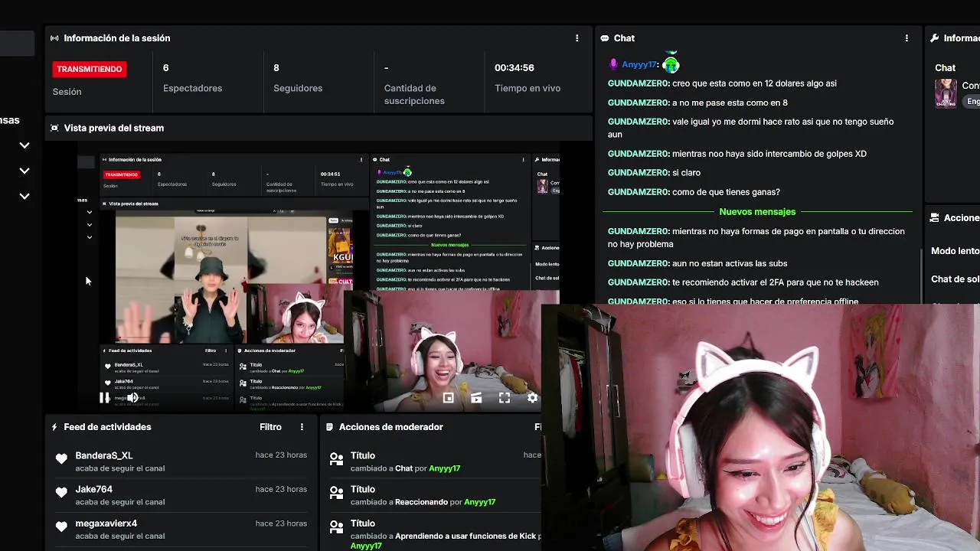
Task: Open Jake764 user in activity feed
Action: click(x=94, y=489)
